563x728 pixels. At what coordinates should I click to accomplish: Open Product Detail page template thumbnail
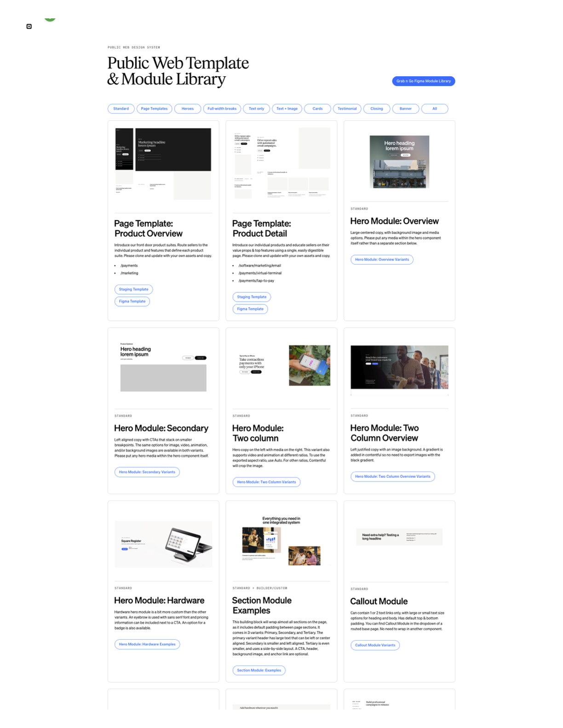coord(281,164)
